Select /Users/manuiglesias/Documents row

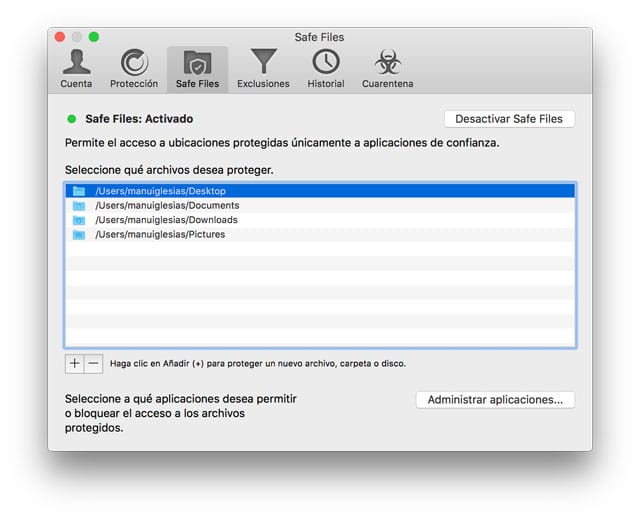click(x=320, y=205)
